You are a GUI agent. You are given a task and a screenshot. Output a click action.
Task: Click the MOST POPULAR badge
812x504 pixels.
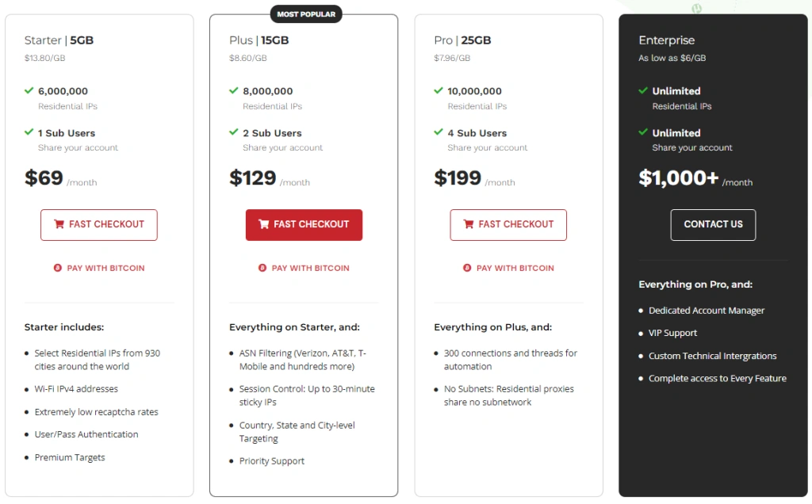[x=305, y=13]
